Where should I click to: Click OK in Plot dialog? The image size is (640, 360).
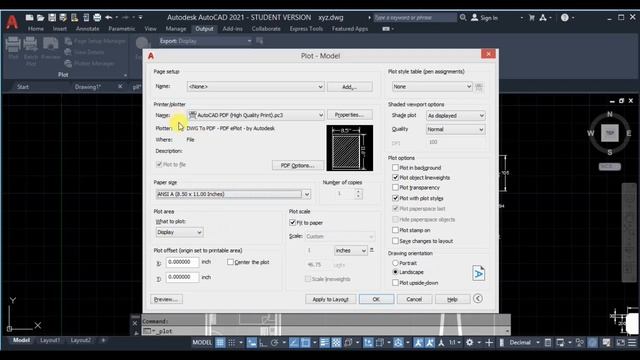tap(376, 299)
